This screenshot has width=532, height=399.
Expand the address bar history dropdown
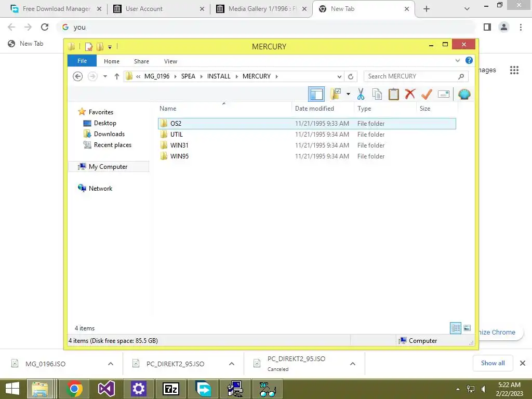[339, 77]
